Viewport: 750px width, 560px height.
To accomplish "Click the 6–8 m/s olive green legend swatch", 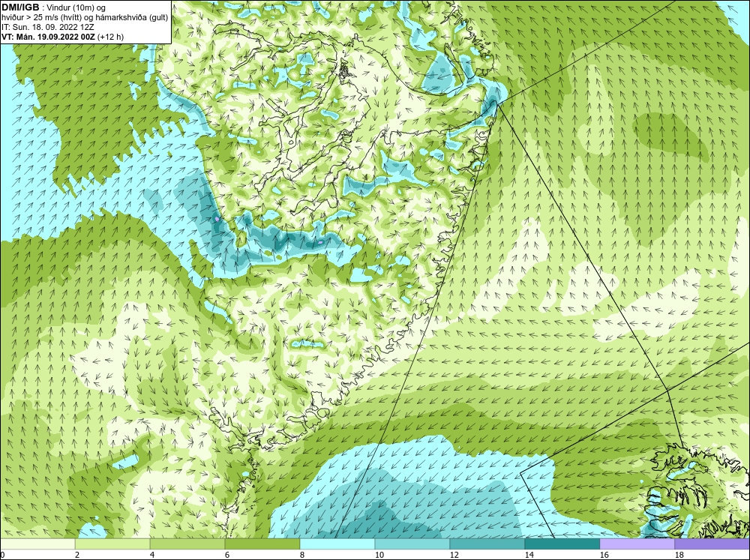I will point(262,544).
